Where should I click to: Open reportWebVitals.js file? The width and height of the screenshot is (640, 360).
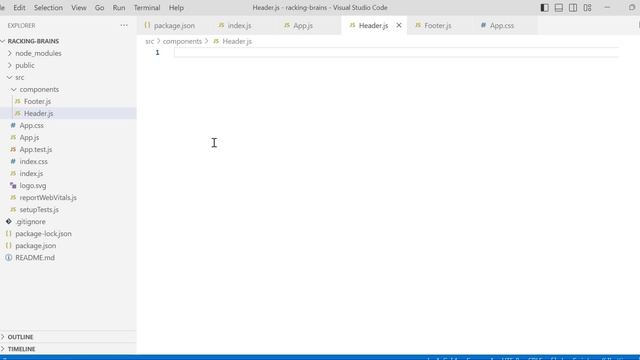tap(48, 198)
